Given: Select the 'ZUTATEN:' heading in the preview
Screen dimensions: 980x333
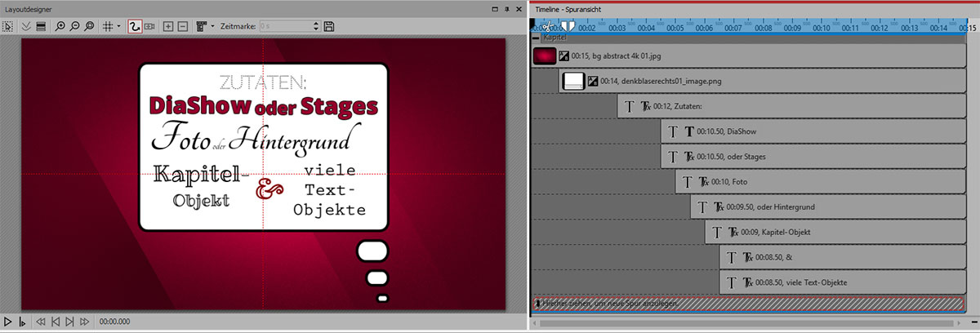Looking at the screenshot, I should click(264, 82).
